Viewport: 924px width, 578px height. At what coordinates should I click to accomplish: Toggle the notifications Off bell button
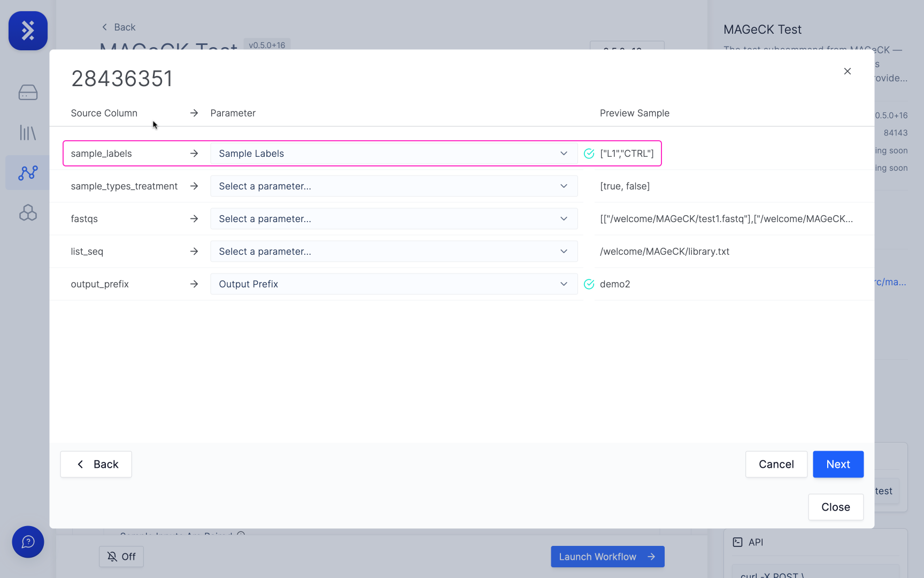point(121,557)
